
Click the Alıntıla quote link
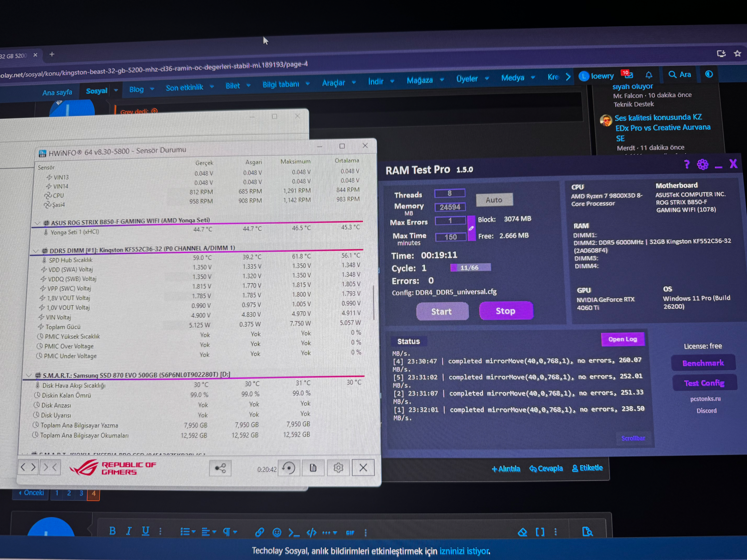click(506, 469)
